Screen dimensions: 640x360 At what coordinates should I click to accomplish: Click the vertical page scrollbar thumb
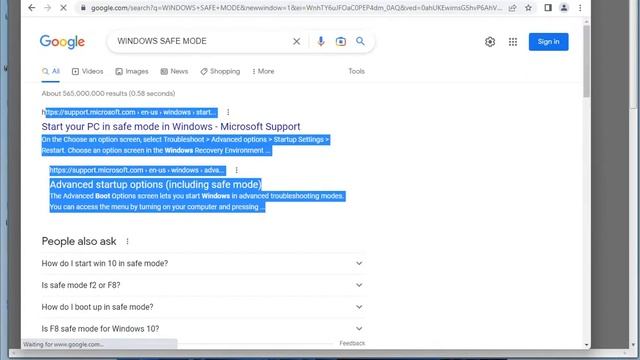point(587,61)
